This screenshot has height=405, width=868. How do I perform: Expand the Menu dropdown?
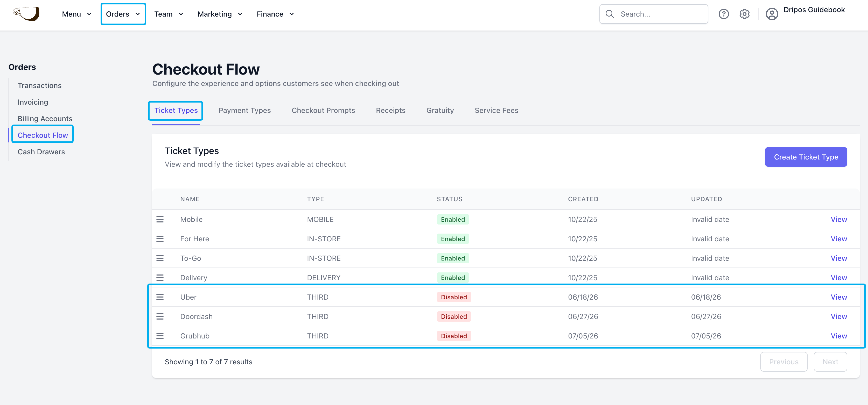(76, 14)
